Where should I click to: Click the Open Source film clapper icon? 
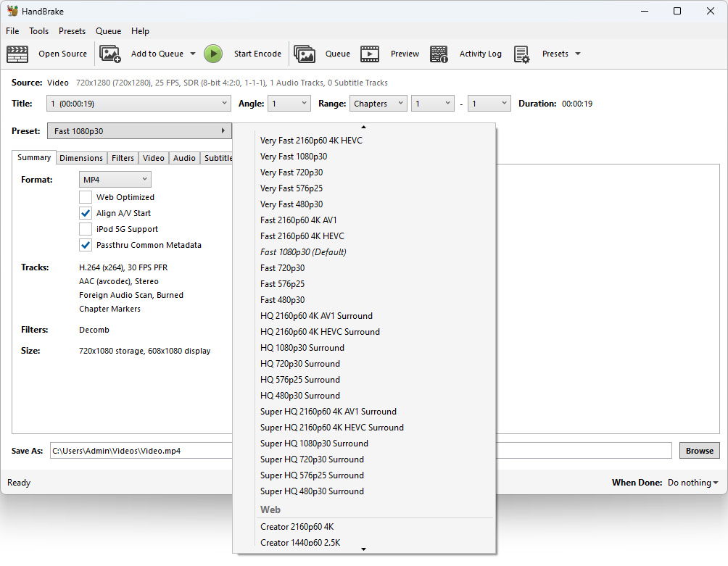[17, 54]
